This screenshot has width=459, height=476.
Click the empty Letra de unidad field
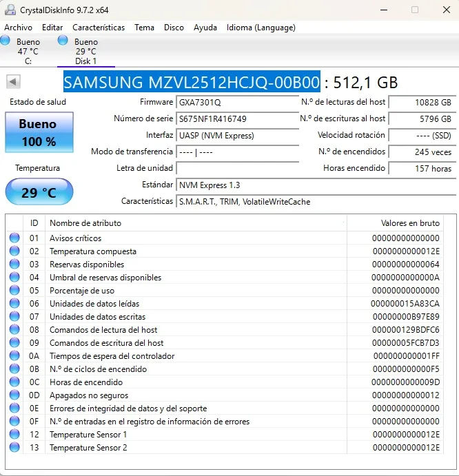click(237, 169)
